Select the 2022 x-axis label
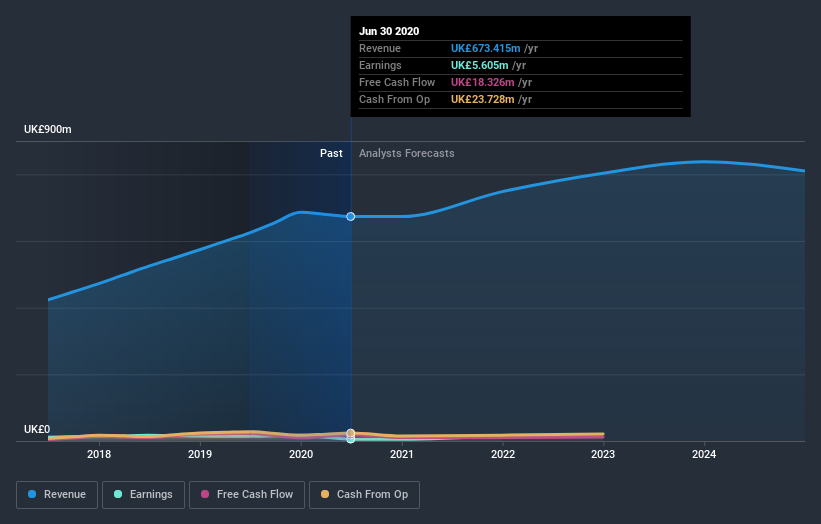821x524 pixels. [x=503, y=454]
